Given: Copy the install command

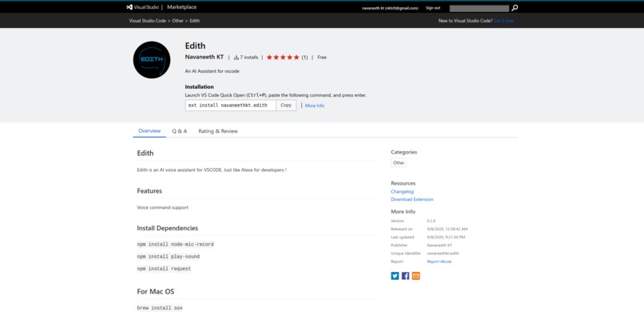Looking at the screenshot, I should [x=286, y=106].
